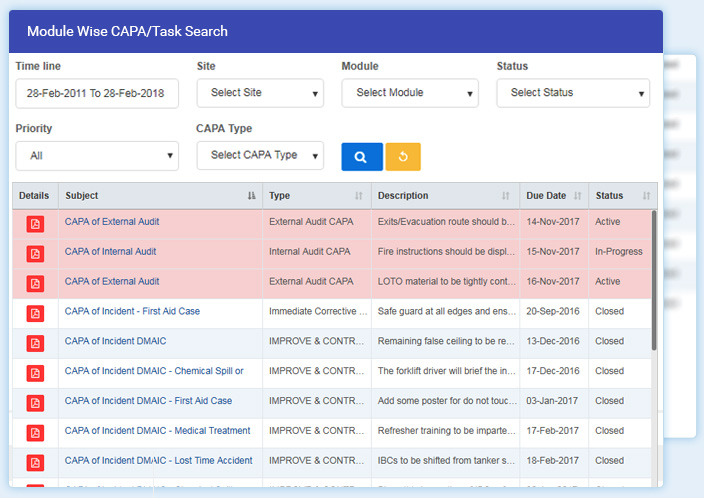Click the blue search magnifier button

(361, 157)
